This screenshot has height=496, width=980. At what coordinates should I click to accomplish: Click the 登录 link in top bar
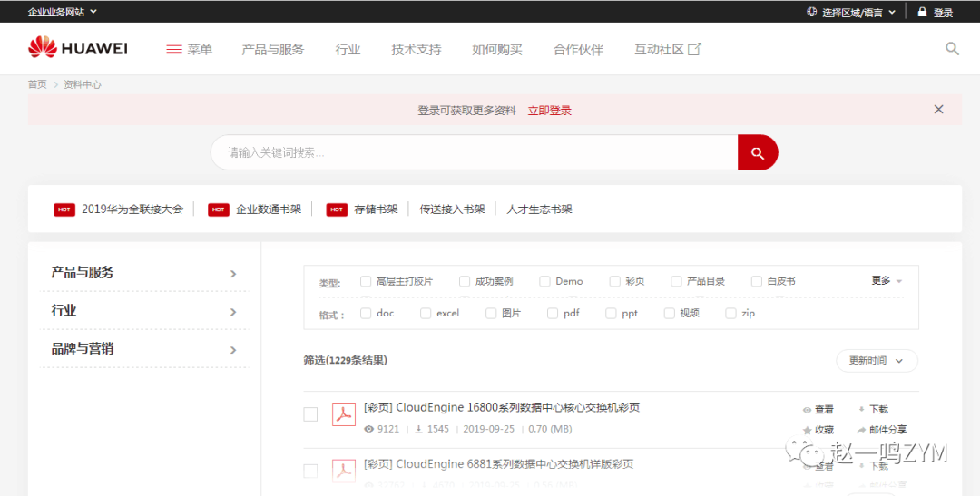coord(943,12)
